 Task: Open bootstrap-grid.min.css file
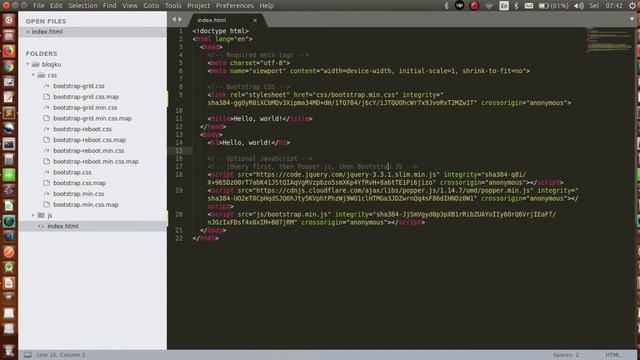point(85,107)
